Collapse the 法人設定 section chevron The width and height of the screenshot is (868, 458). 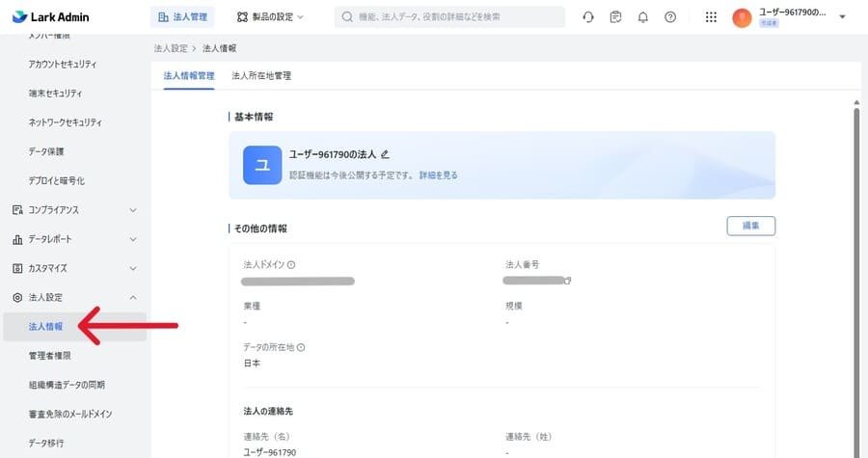click(133, 298)
